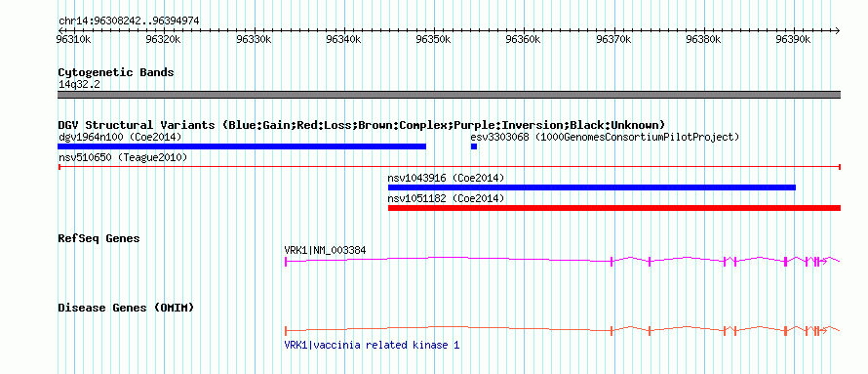
Task: Click the chr14:96308242..96394974 coordinate label
Action: click(129, 21)
